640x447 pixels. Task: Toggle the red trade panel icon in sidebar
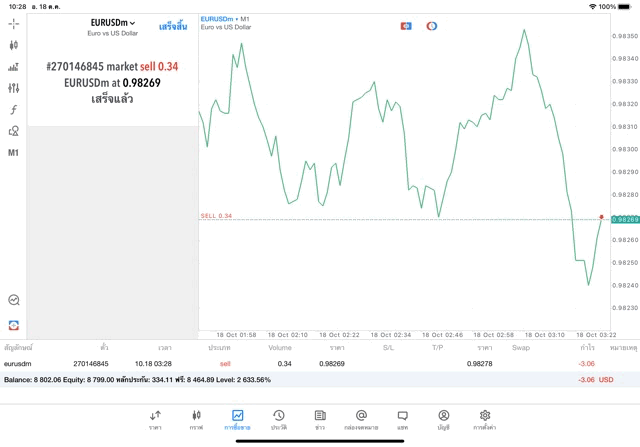click(14, 325)
